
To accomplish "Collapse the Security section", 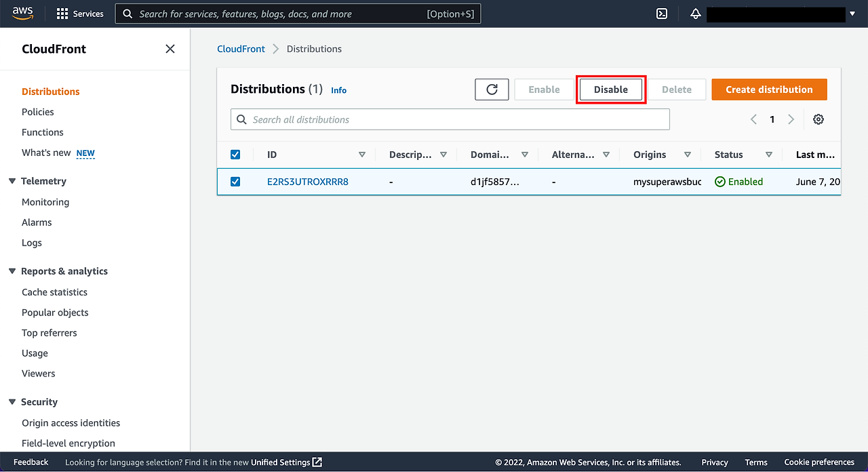I will pyautogui.click(x=12, y=401).
